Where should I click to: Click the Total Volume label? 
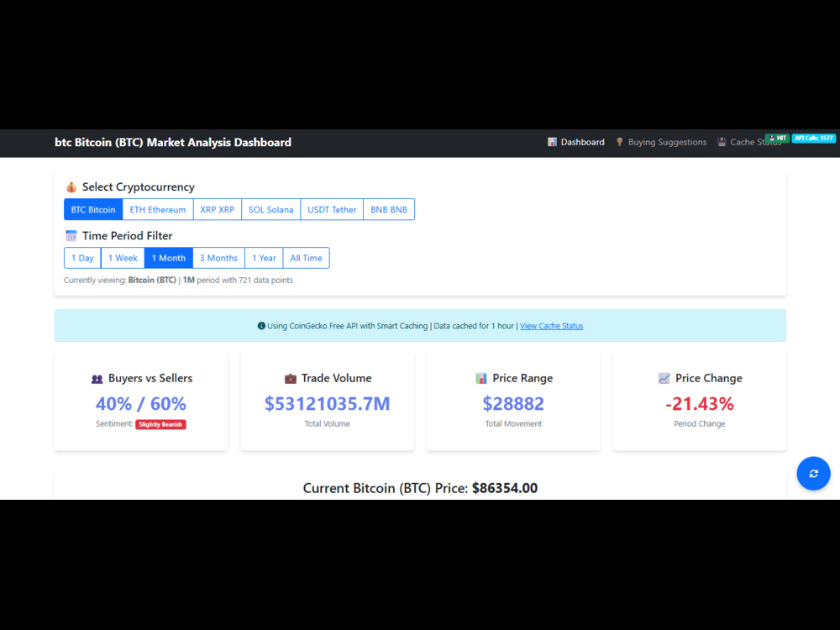[328, 423]
